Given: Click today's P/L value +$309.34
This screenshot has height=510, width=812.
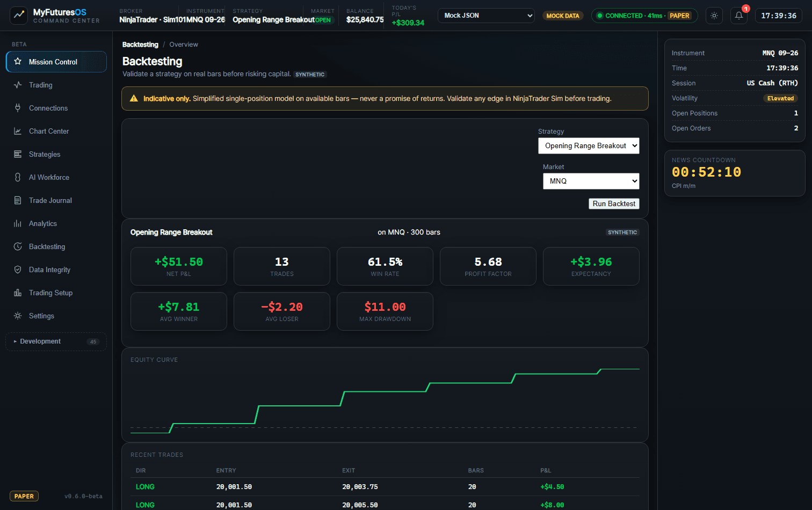Looking at the screenshot, I should click(408, 23).
